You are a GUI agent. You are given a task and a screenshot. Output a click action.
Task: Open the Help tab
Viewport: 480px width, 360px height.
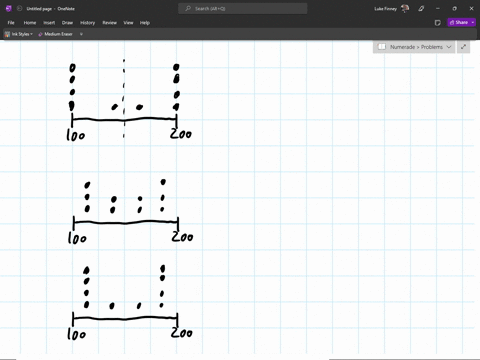[145, 23]
